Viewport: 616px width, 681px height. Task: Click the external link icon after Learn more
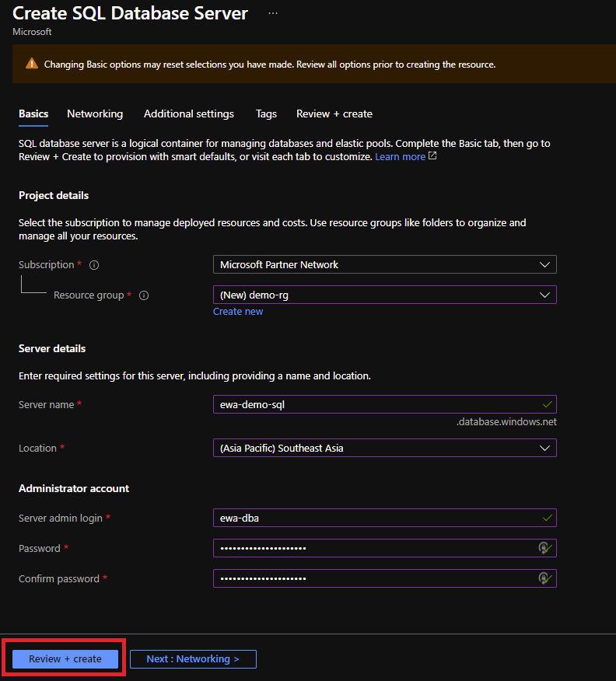point(432,156)
